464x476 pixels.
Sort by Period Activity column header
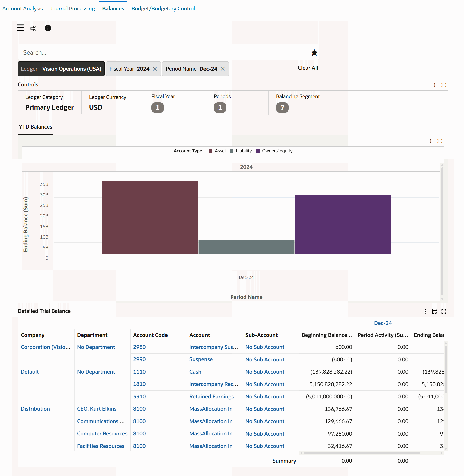383,335
